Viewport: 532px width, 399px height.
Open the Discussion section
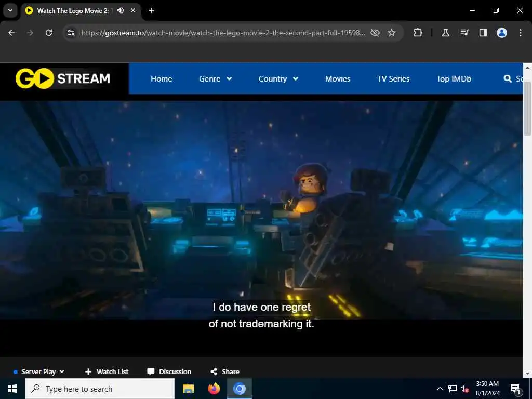pyautogui.click(x=169, y=371)
